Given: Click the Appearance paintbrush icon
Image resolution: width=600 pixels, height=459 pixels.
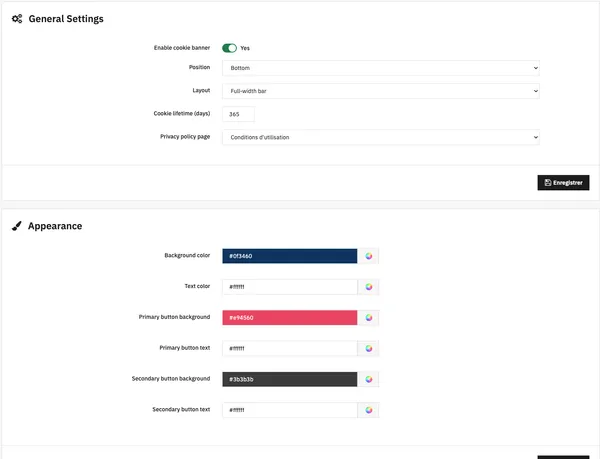Looking at the screenshot, I should pos(16,226).
